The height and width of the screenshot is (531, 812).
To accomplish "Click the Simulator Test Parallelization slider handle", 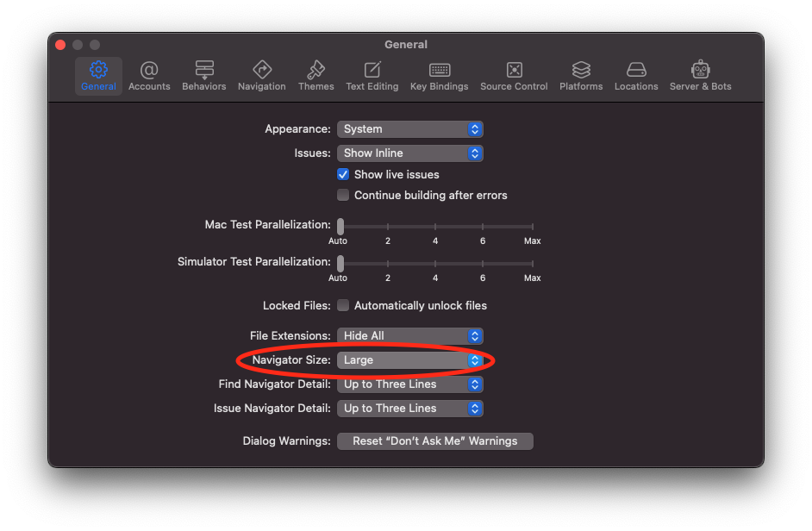I will [340, 263].
